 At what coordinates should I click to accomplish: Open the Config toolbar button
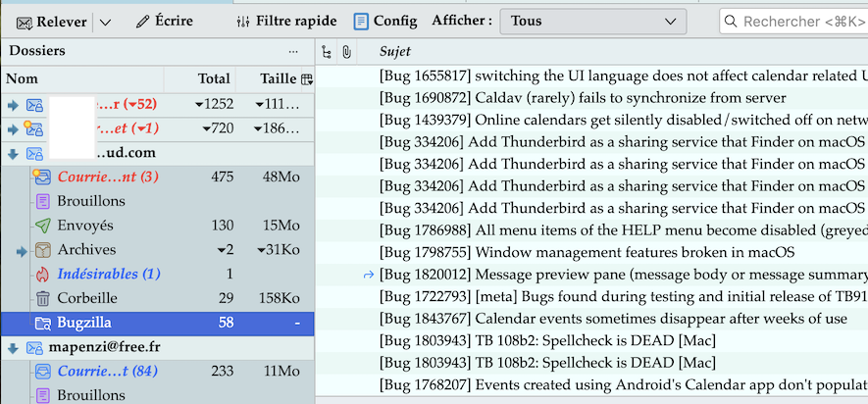[x=384, y=21]
